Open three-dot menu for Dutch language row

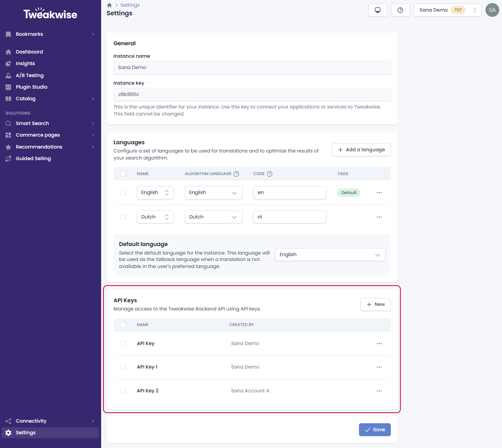pyautogui.click(x=379, y=217)
